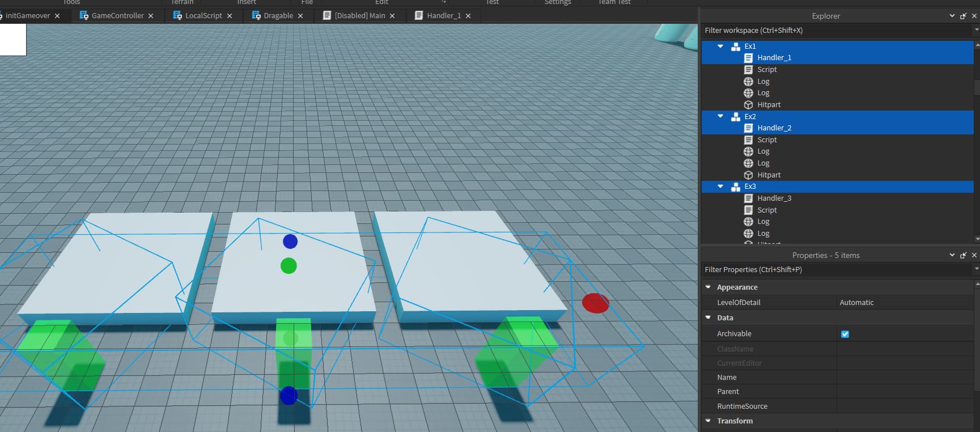
Task: Switch to the initGameover script tab
Action: 27,16
